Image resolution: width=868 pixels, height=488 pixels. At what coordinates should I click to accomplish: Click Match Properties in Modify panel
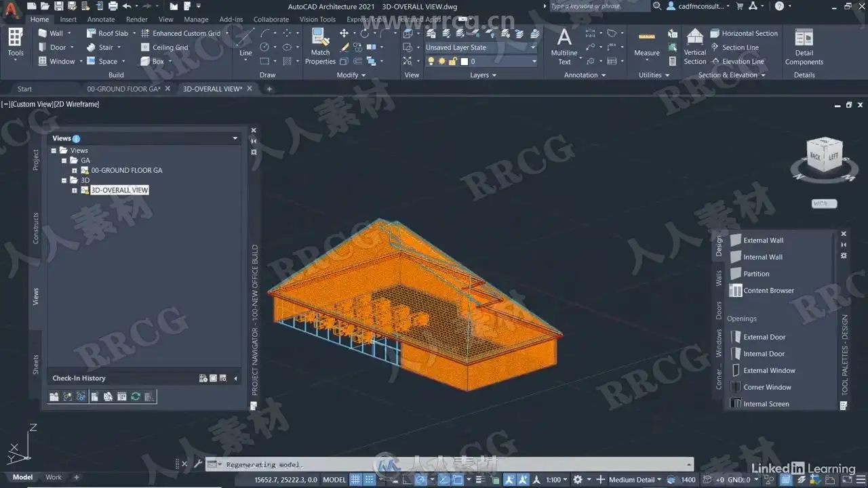click(x=320, y=47)
